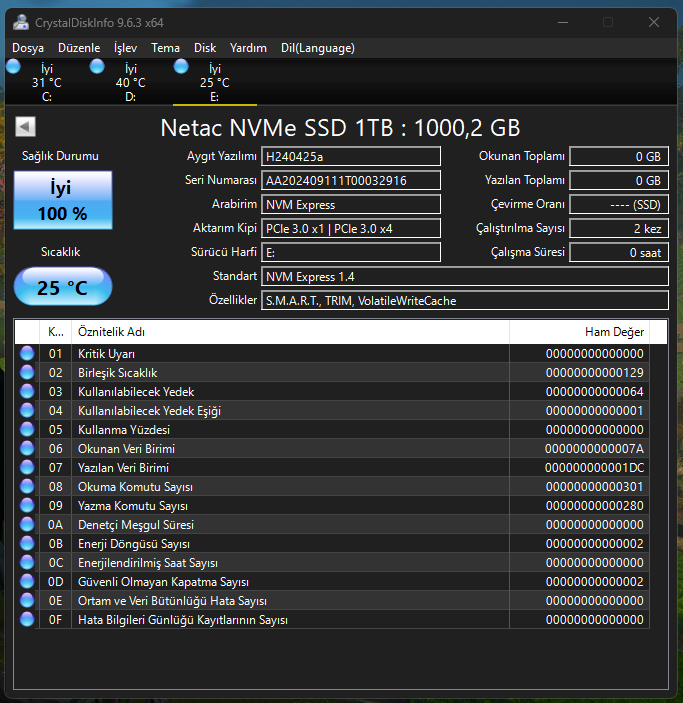Screen dimensions: 683x703
Task: Open the İşlev menu
Action: click(126, 48)
